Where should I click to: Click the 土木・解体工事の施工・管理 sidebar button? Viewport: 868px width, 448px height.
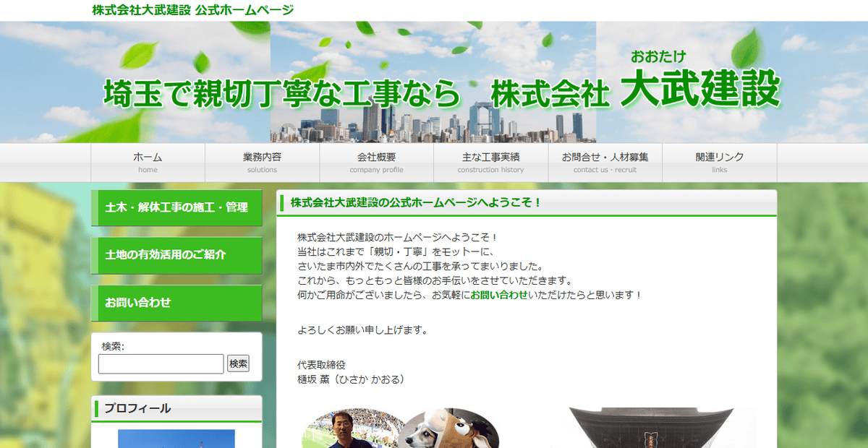(x=176, y=207)
